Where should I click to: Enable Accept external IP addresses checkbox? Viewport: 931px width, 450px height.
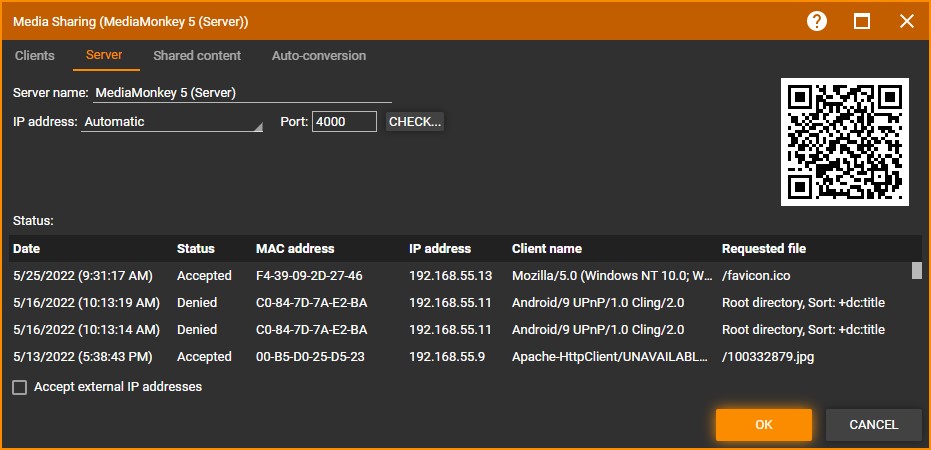[x=20, y=388]
